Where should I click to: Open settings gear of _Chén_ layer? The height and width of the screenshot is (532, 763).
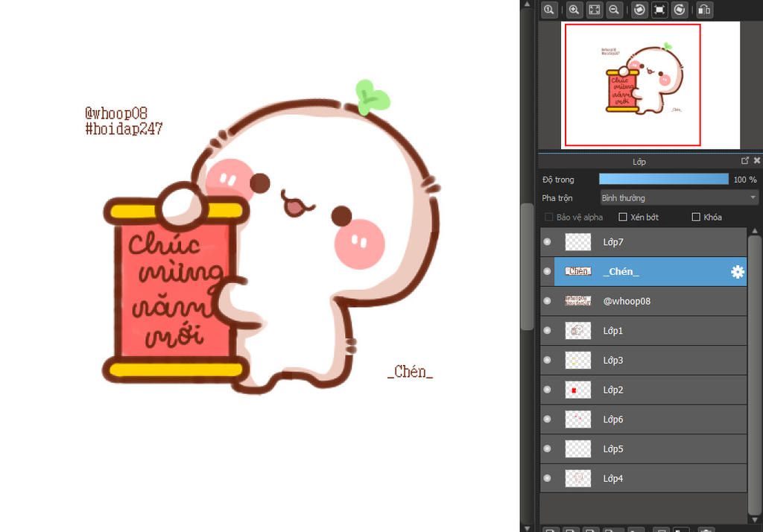point(737,272)
